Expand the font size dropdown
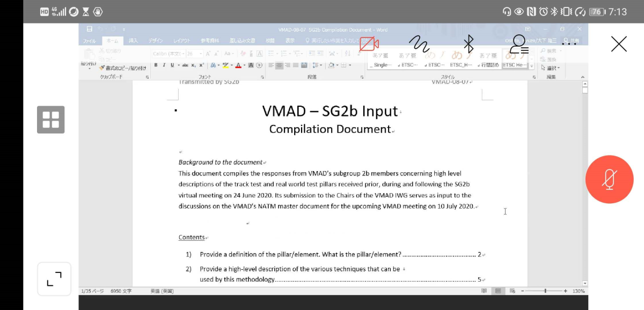This screenshot has height=310, width=644. point(201,54)
